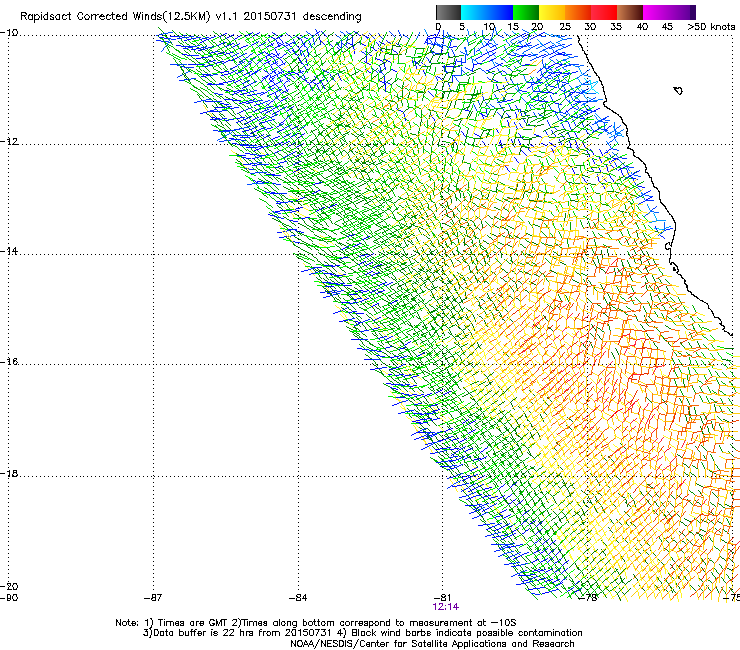740x650 pixels.
Task: Click the longitude axis label '-78'
Action: tap(588, 598)
